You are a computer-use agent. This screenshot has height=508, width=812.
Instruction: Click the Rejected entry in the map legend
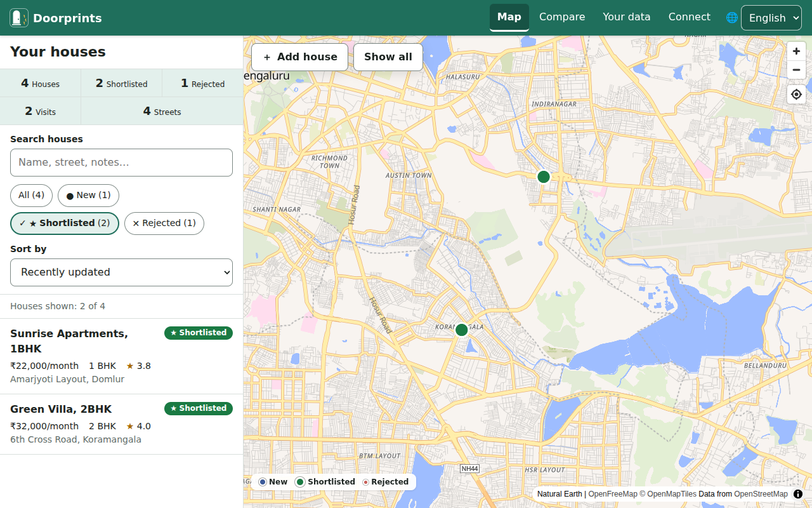point(385,482)
